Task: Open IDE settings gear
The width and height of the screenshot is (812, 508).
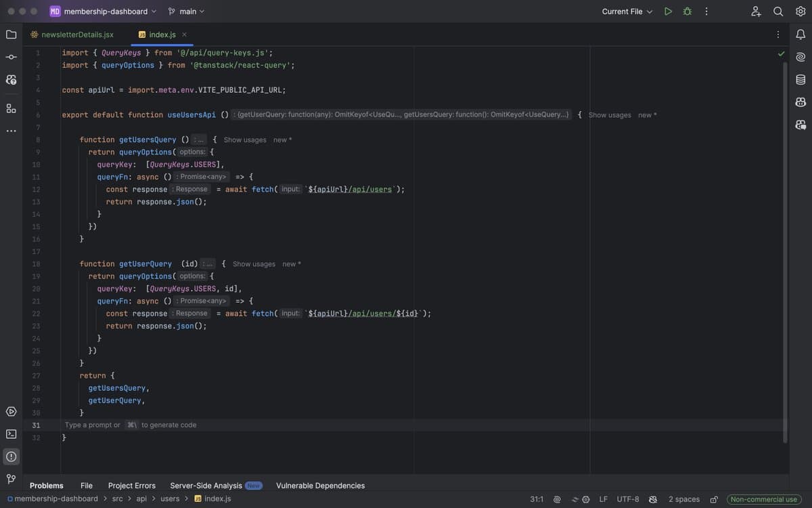Action: (800, 12)
